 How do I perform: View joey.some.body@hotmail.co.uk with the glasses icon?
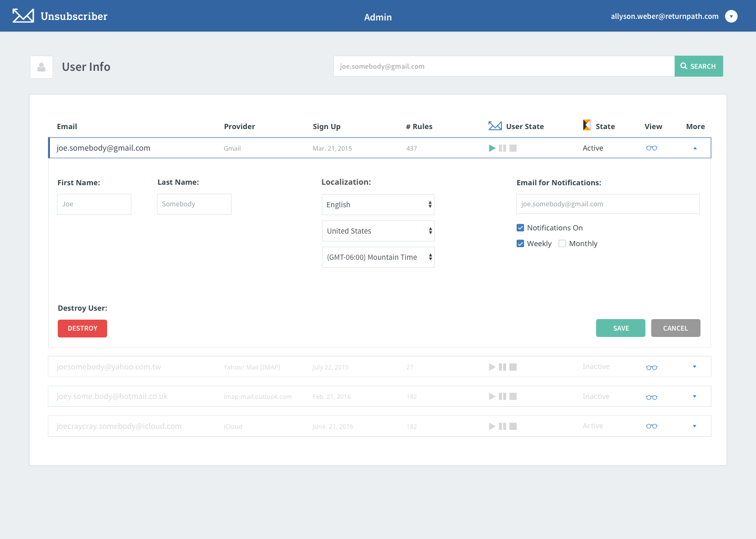[x=652, y=397]
